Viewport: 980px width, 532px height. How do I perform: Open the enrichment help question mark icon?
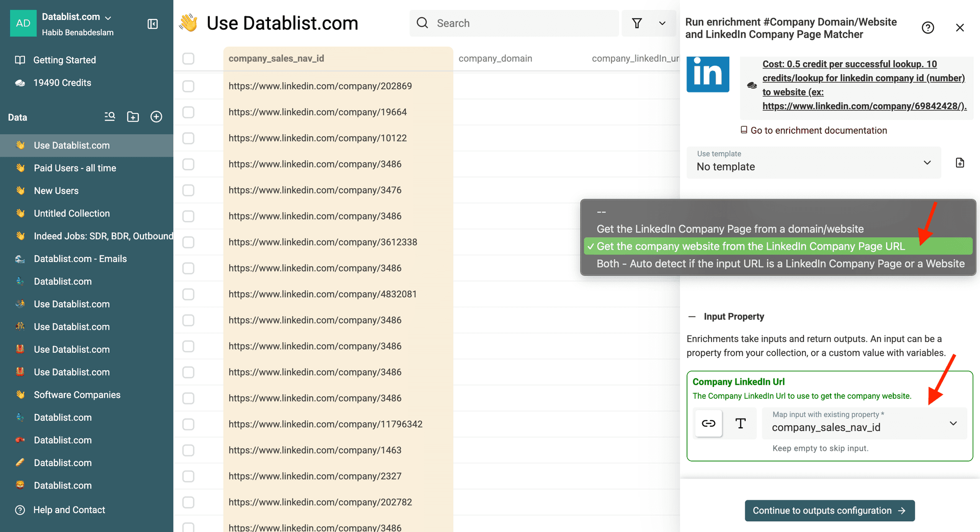927,28
